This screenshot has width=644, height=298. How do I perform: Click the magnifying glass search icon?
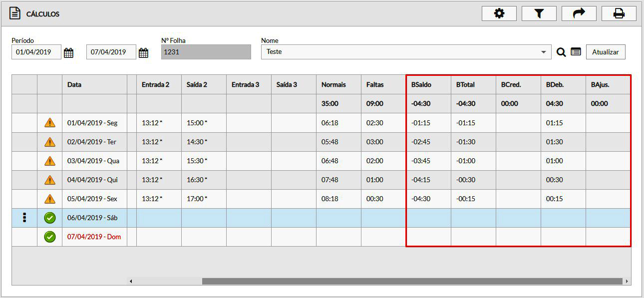click(x=561, y=52)
